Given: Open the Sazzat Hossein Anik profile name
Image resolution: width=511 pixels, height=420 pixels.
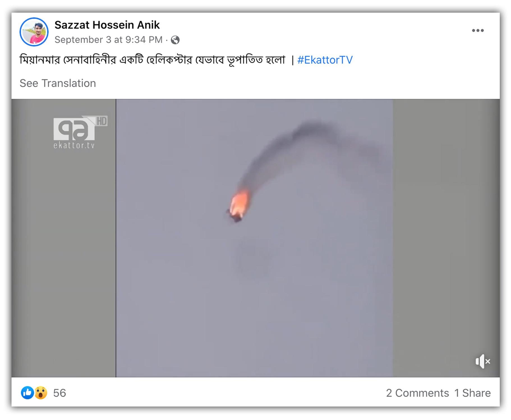Looking at the screenshot, I should 107,25.
